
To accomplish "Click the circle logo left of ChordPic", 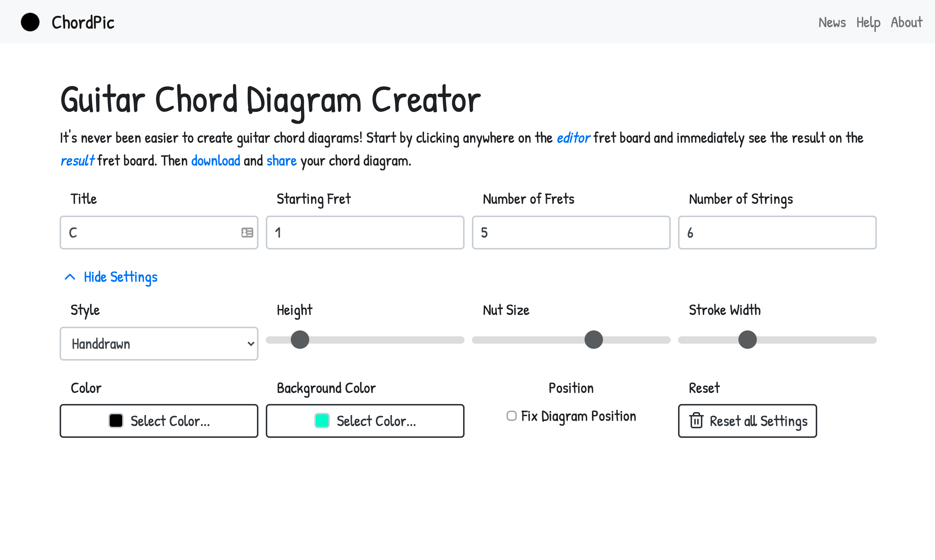I will [x=29, y=22].
